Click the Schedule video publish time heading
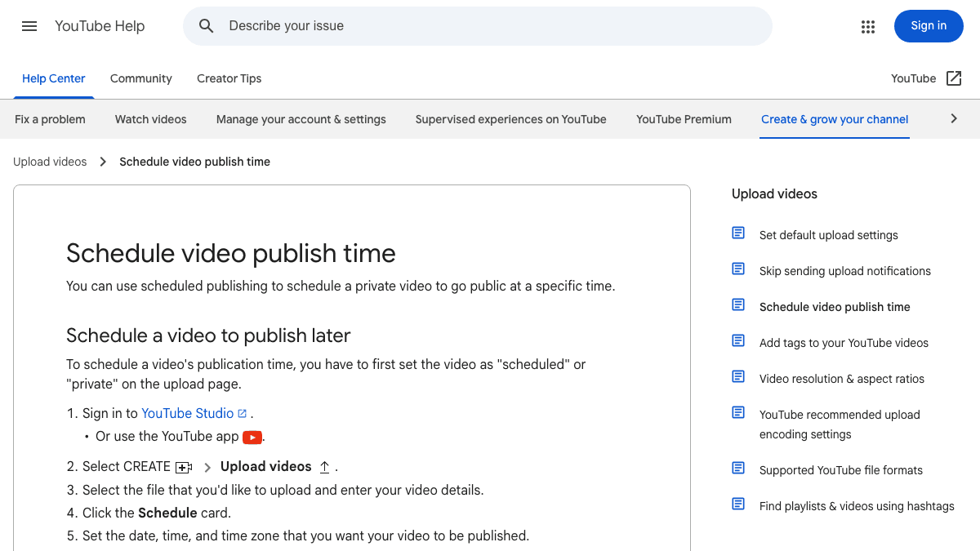980x551 pixels. [231, 253]
